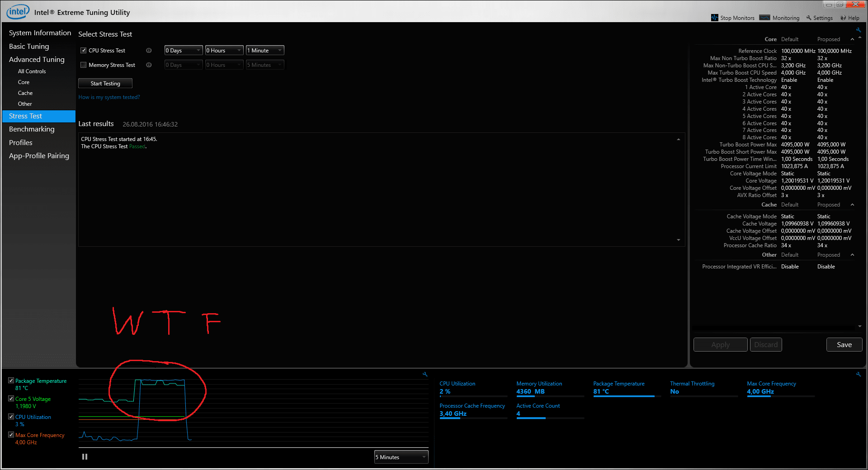Click the Help label in the header
Image resolution: width=868 pixels, height=470 pixels.
pos(854,18)
